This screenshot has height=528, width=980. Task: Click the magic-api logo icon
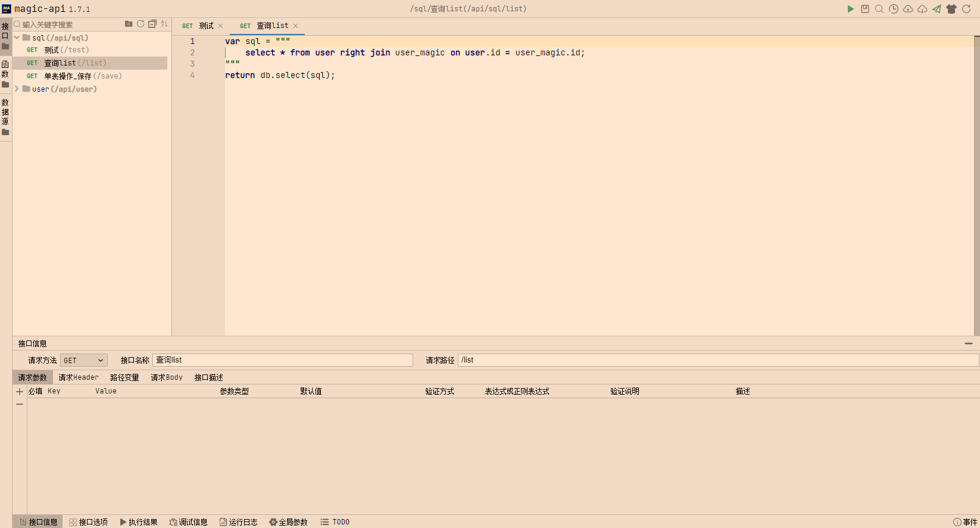click(7, 9)
